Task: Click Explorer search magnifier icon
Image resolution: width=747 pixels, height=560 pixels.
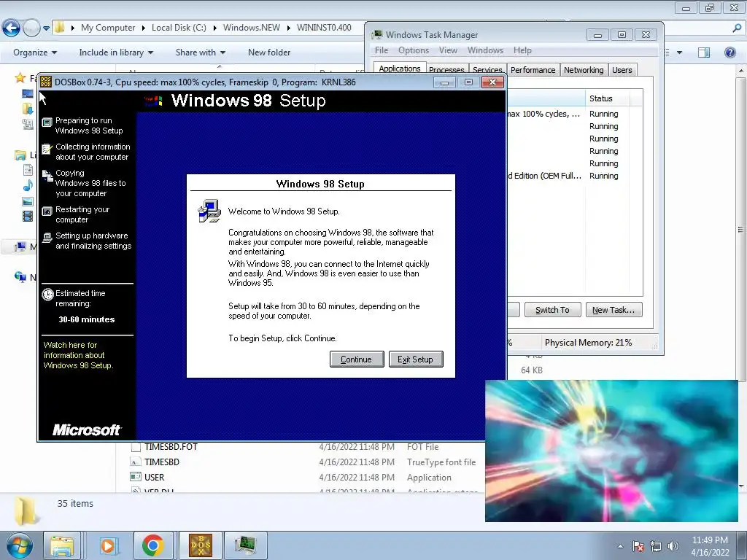Action: [737, 28]
